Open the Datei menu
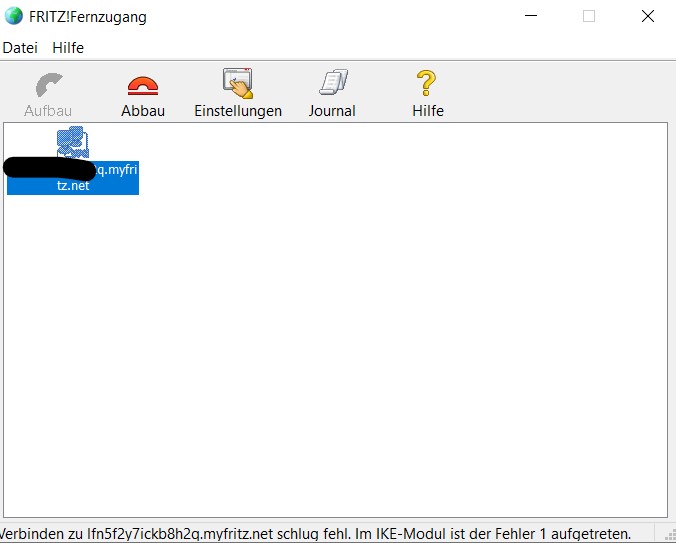Viewport: 676px width, 543px height. coord(20,47)
